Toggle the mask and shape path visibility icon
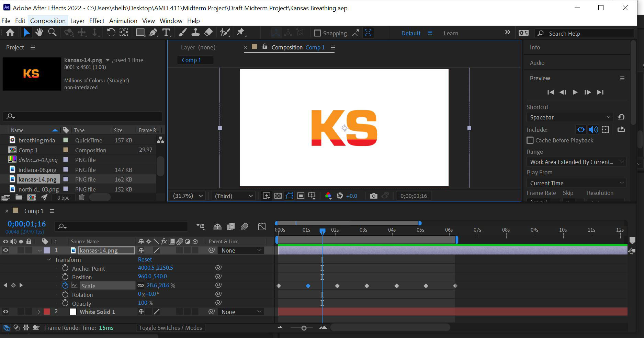Viewport: 644px width, 338px height. click(x=289, y=196)
